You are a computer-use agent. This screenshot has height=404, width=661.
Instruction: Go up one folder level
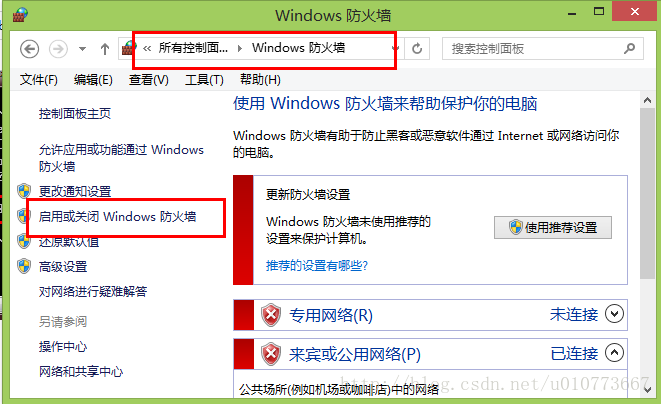(105, 49)
